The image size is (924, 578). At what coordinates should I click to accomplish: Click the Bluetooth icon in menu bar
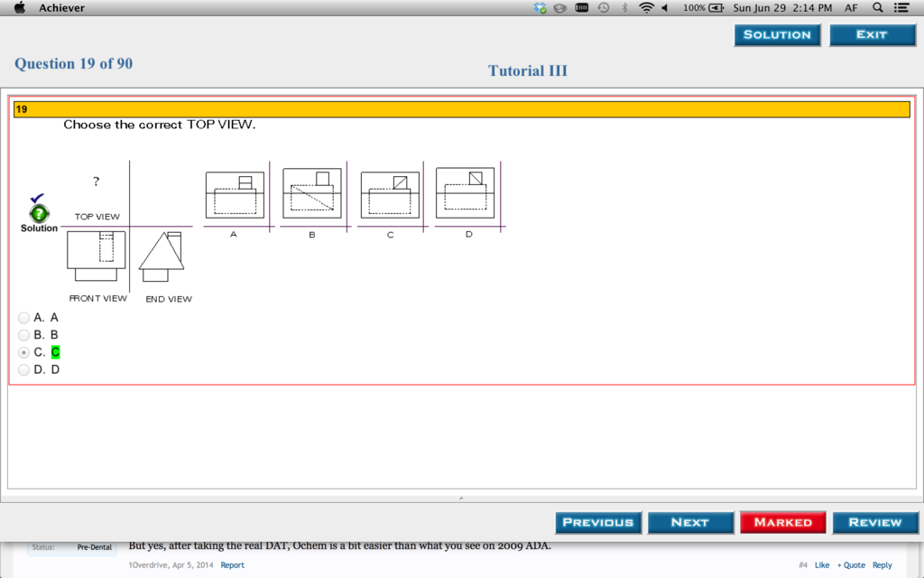tap(624, 8)
